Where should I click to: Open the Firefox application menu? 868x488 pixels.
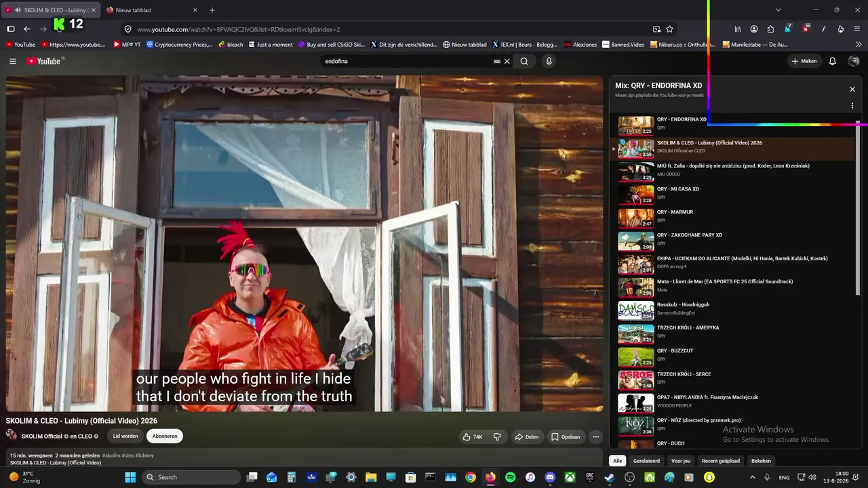click(857, 29)
